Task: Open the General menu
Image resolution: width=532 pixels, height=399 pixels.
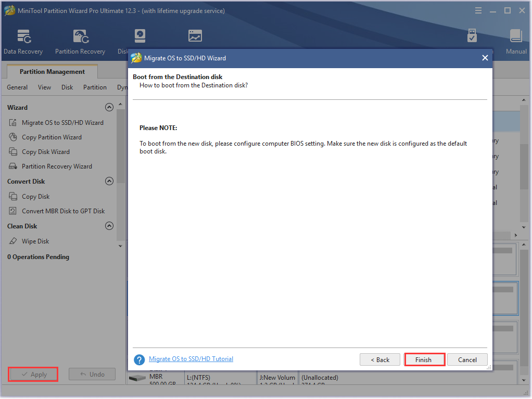Action: [17, 87]
